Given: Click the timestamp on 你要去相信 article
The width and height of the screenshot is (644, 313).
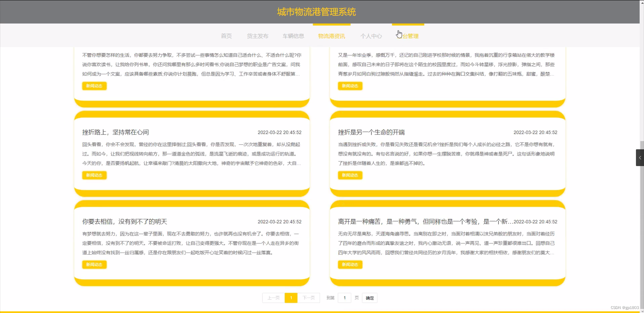Looking at the screenshot, I should (x=279, y=222).
